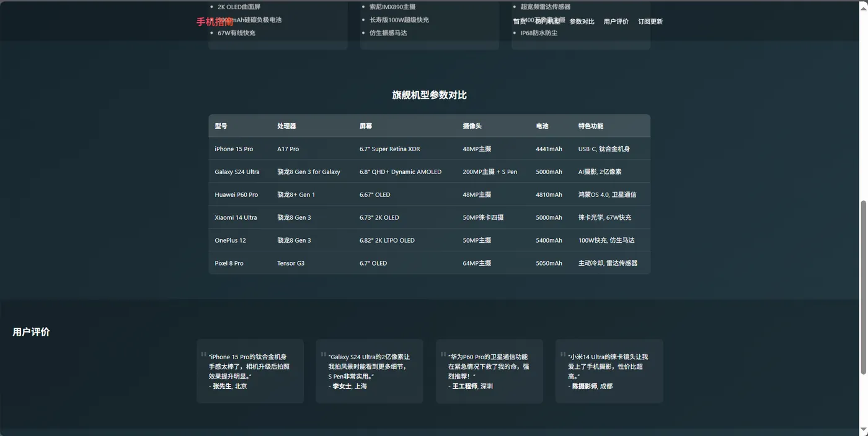Viewport: 868px width, 436px height.
Task: Go to 首页 in the navigation
Action: [x=520, y=22]
